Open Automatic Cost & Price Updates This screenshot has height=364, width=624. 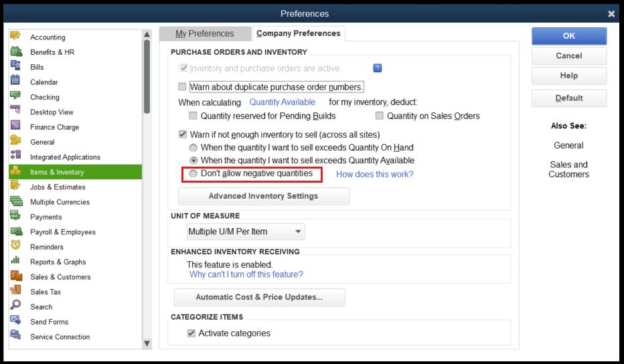click(260, 297)
